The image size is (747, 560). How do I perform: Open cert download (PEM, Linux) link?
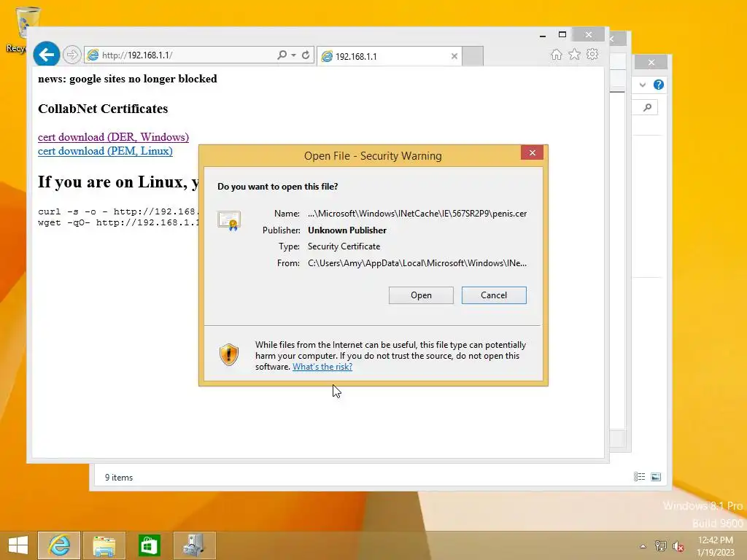click(x=105, y=151)
